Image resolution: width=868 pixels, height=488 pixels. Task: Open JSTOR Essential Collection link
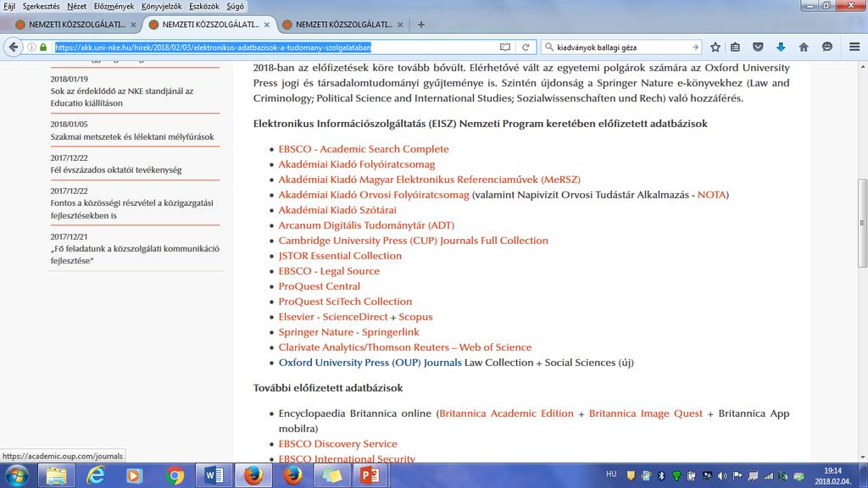(x=340, y=256)
